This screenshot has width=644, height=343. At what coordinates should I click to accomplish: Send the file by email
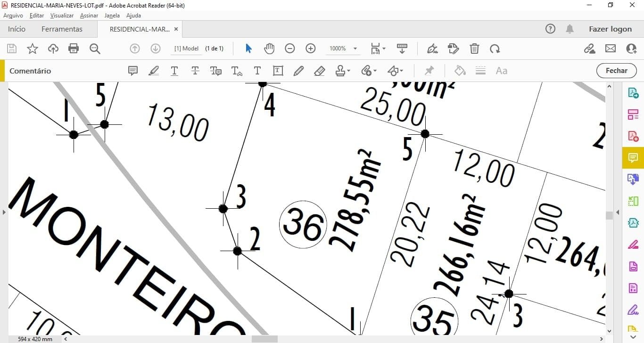click(611, 49)
